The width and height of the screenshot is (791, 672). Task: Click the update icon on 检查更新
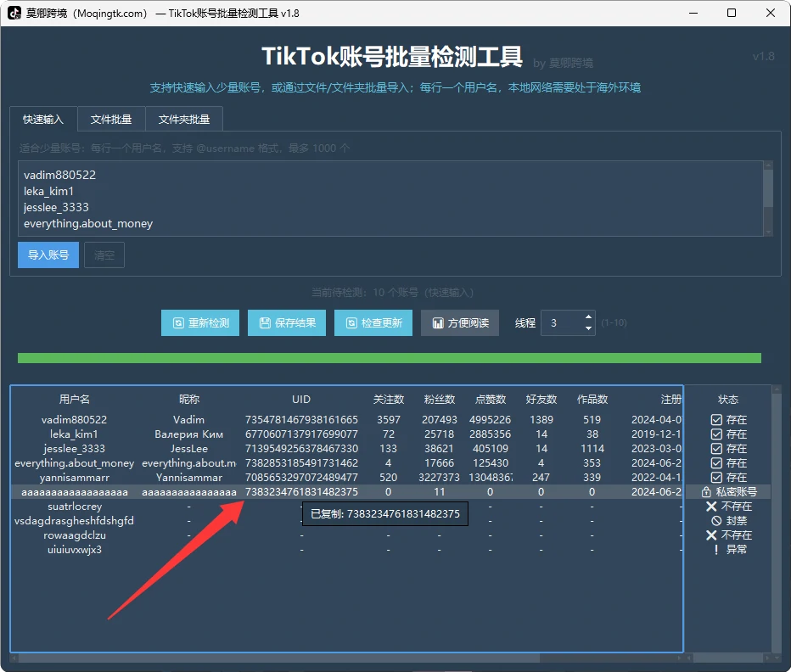351,323
